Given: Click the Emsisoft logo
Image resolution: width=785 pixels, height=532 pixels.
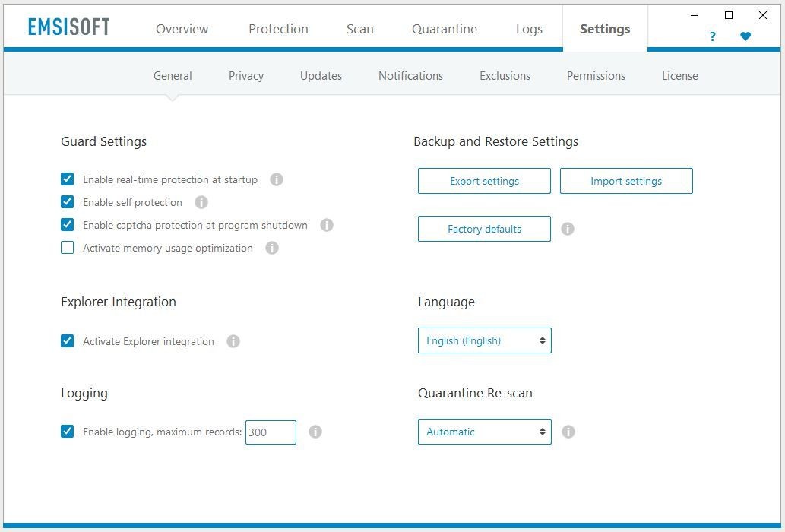Looking at the screenshot, I should (x=69, y=27).
